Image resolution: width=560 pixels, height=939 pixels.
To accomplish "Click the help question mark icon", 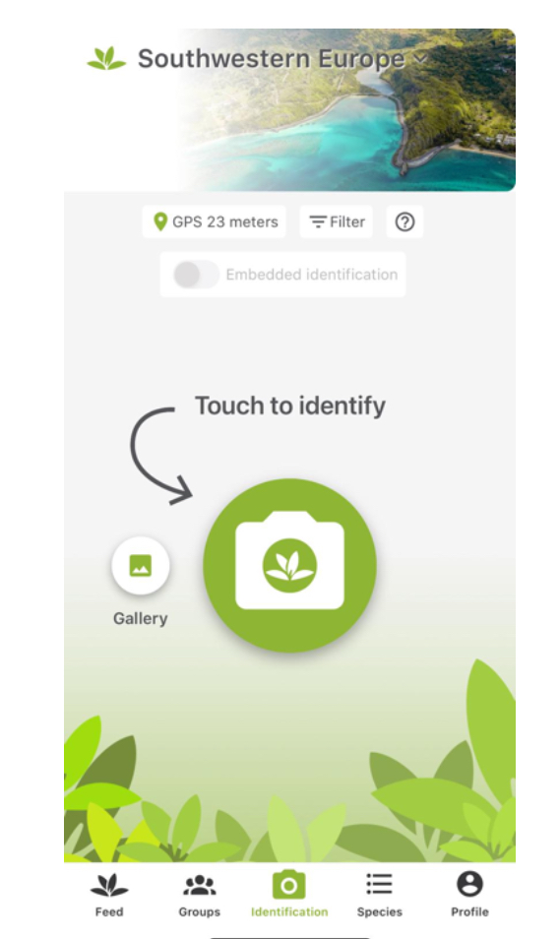I will coord(404,222).
